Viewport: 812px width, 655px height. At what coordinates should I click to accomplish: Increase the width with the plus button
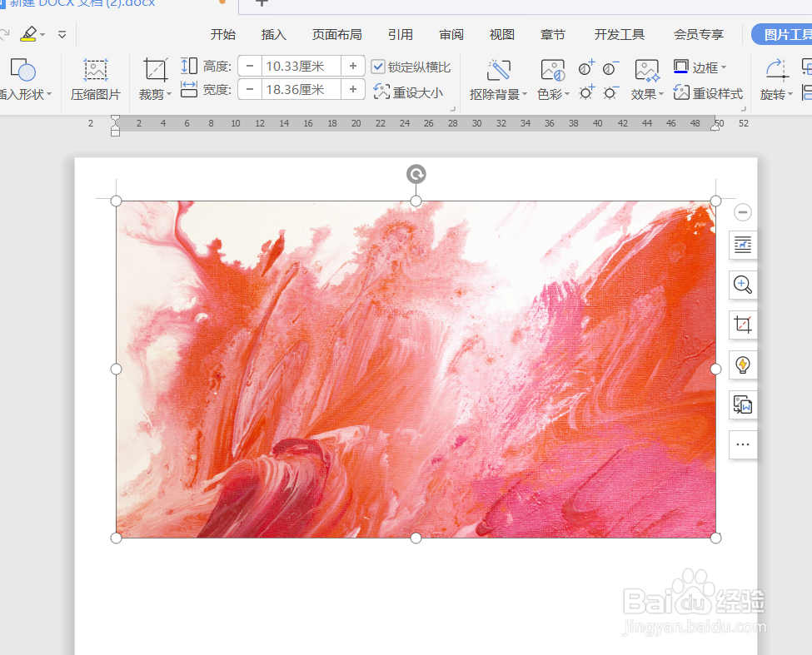click(x=353, y=90)
